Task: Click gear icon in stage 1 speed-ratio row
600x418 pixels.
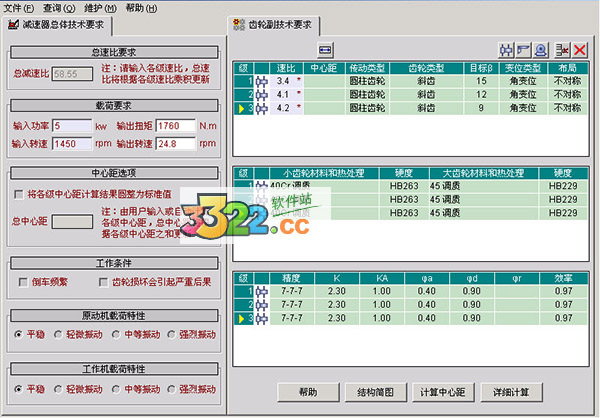Action: pos(262,81)
